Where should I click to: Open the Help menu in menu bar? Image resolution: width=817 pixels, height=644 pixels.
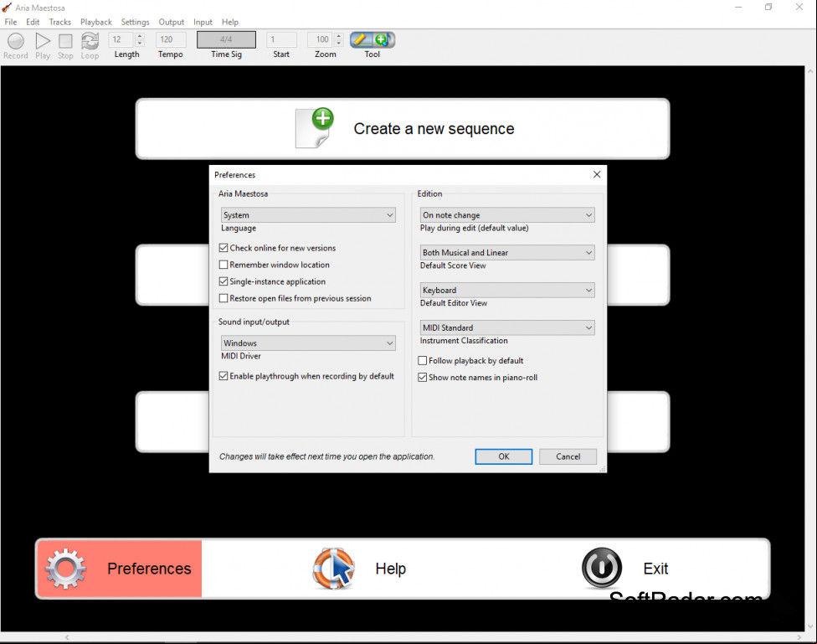[x=229, y=22]
